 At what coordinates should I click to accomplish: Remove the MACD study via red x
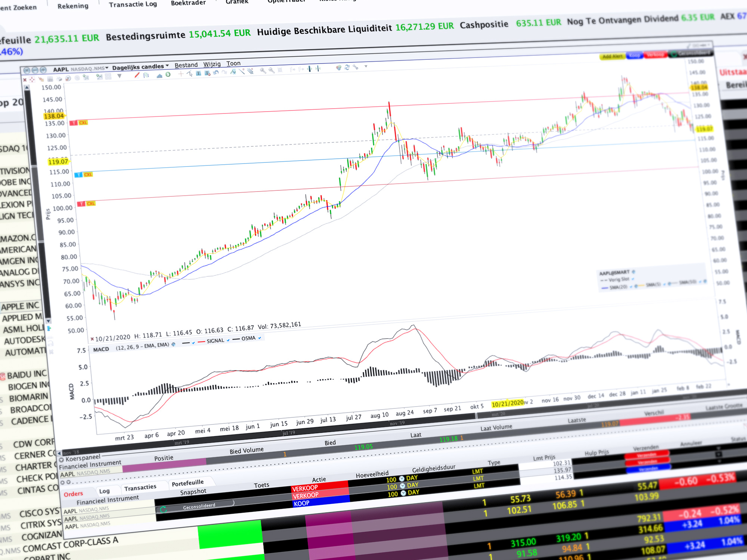(92, 339)
